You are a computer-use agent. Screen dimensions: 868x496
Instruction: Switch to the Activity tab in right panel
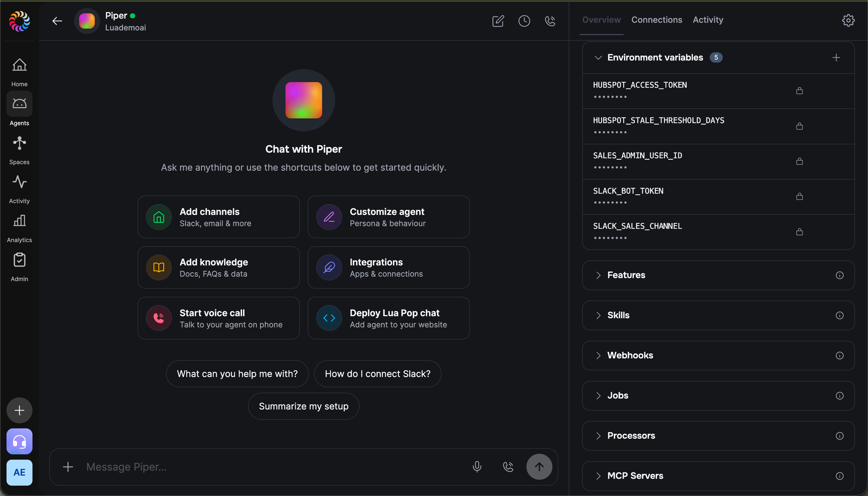pyautogui.click(x=708, y=20)
